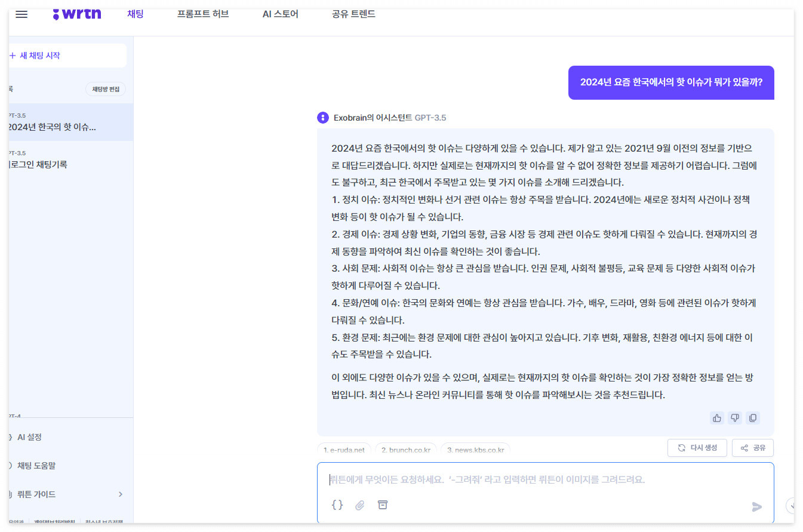Open AI 설정 in the sidebar
The height and width of the screenshot is (532, 803).
pos(29,437)
